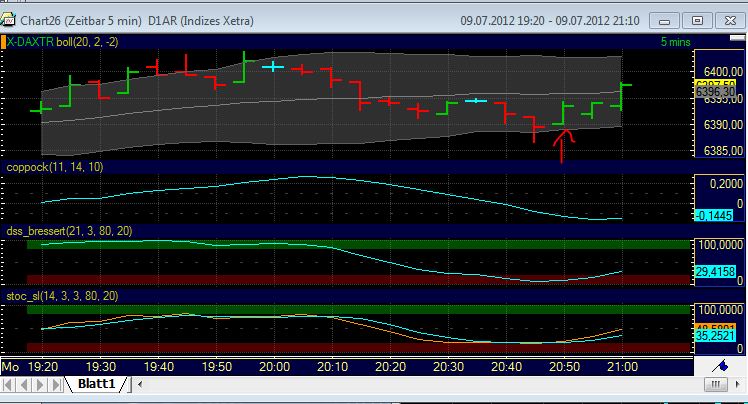Viewport: 748px width, 404px height.
Task: Click the left arrow of the horizontal scrollbar
Action: click(x=140, y=384)
